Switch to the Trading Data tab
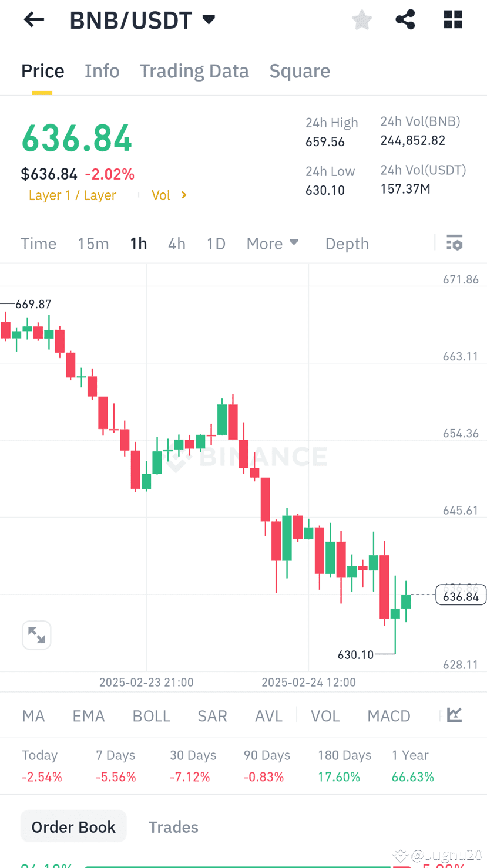The width and height of the screenshot is (487, 868). [x=194, y=70]
